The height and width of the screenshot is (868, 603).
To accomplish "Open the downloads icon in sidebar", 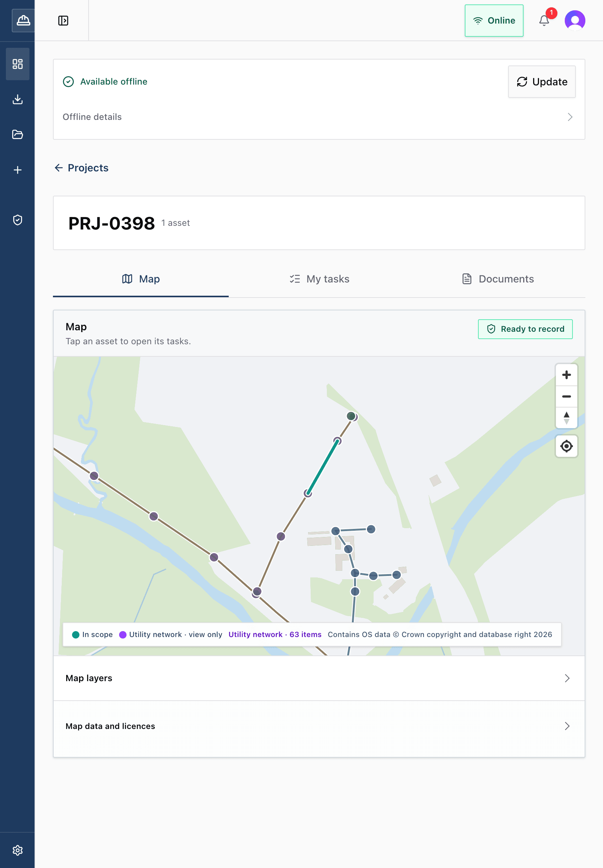I will [x=17, y=99].
